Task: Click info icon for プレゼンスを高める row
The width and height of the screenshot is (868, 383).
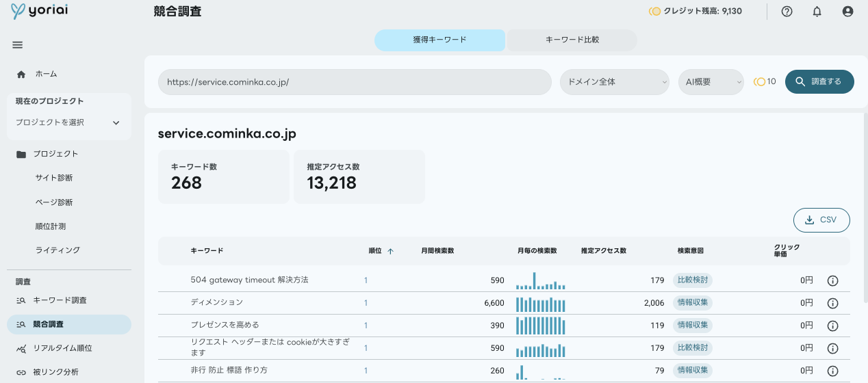Action: [x=833, y=326]
